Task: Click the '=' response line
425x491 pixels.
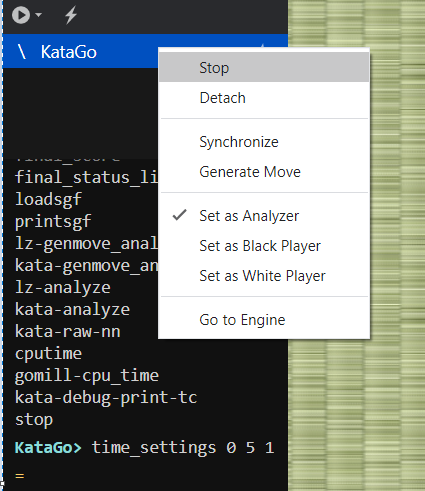Action: pos(20,476)
